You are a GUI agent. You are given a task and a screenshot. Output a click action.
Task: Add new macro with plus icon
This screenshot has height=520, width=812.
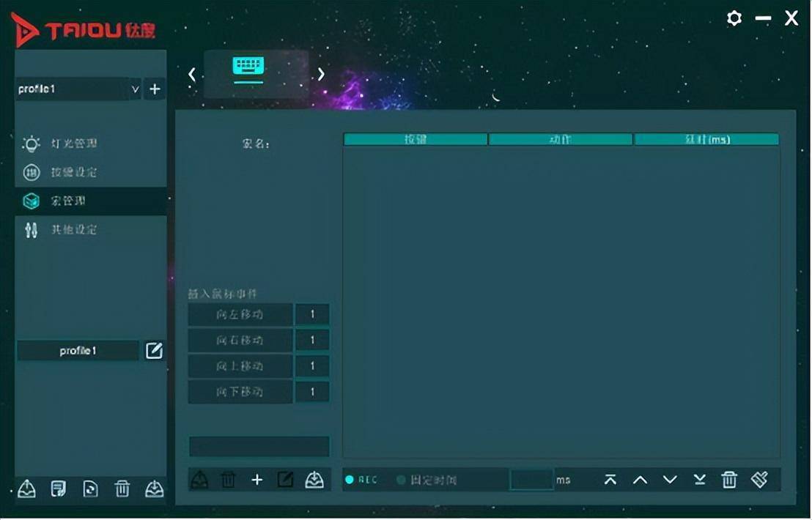[x=256, y=480]
